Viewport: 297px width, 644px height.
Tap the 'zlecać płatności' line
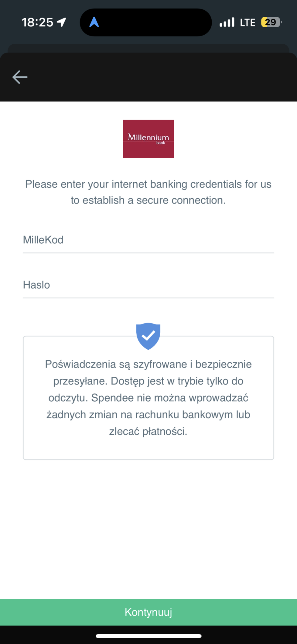[148, 431]
